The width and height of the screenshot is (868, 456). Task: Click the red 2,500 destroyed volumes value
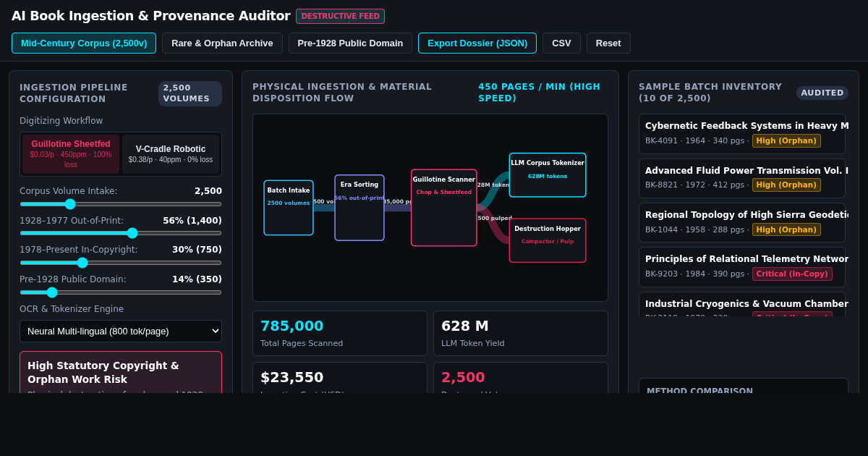[463, 377]
